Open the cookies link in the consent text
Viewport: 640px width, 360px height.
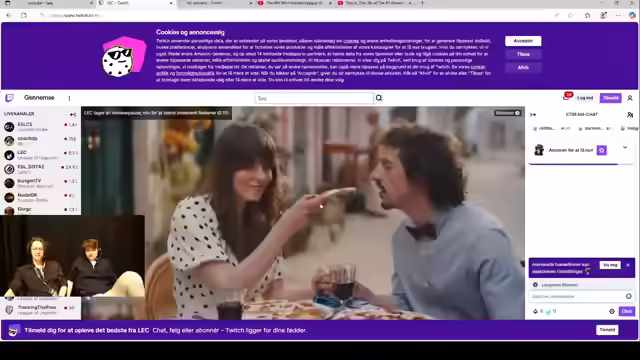point(351,41)
